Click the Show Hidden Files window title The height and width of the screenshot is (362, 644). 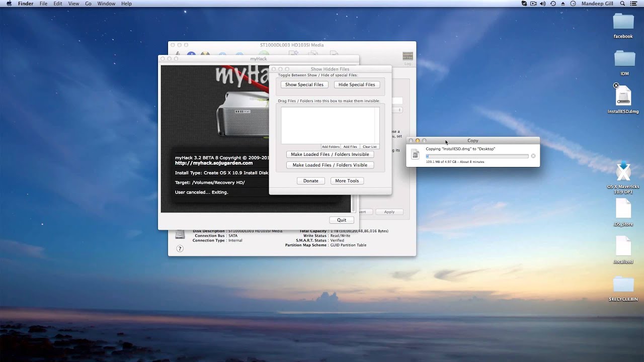[330, 69]
